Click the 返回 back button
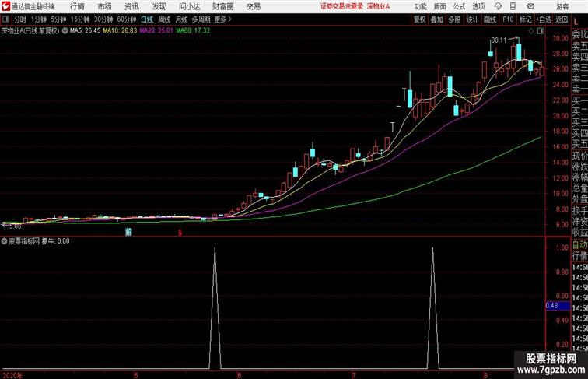This screenshot has width=588, height=379. tap(562, 19)
